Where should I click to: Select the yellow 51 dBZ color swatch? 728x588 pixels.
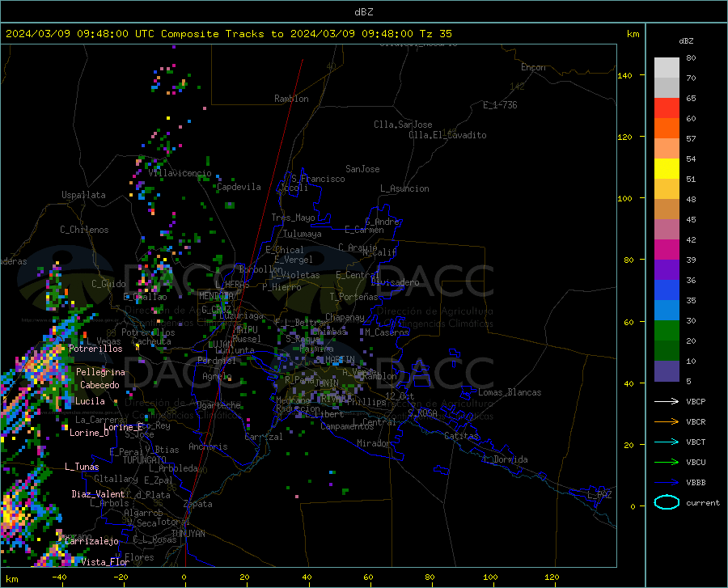tap(667, 169)
